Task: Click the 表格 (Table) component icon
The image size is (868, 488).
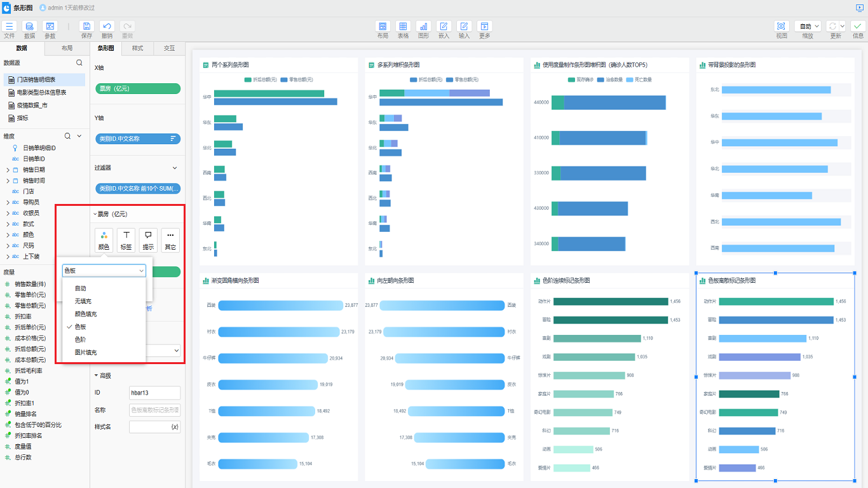Action: [403, 27]
